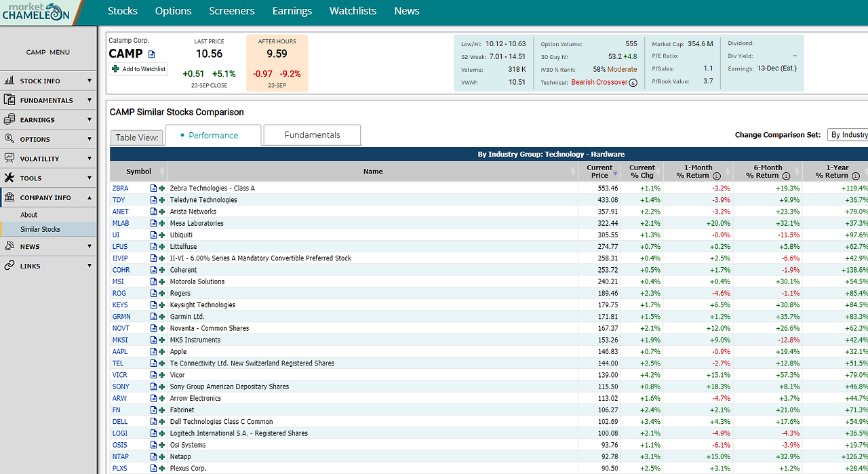Click the After Hours 9.59 price box
The height and width of the screenshot is (474, 868).
tap(277, 62)
